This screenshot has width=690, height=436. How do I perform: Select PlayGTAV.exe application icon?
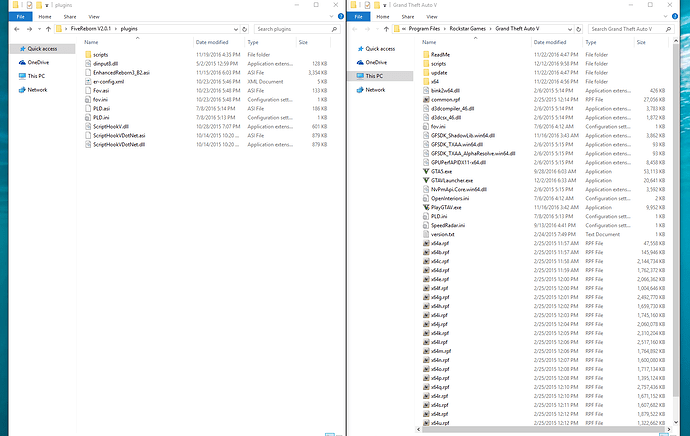(426, 207)
